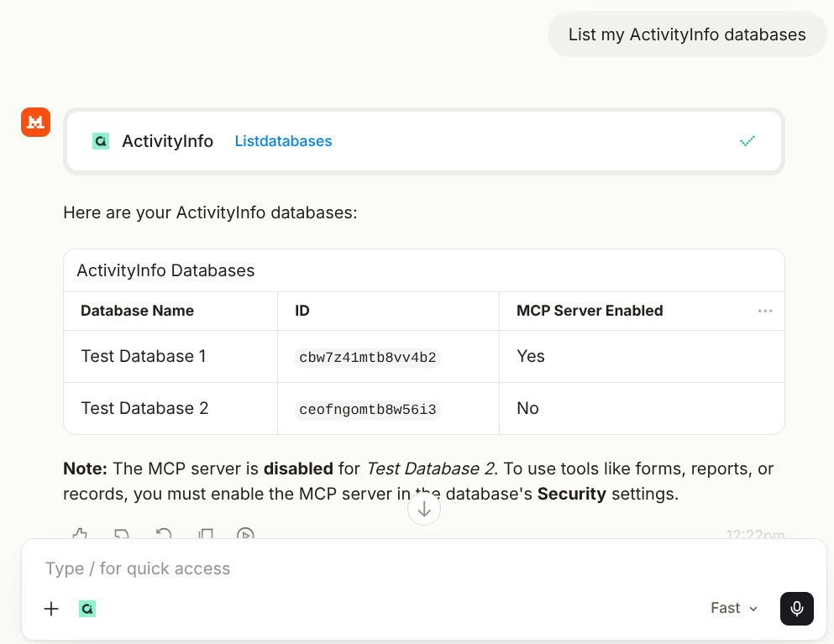Click the ID code ceofngomtb8w56i3
Viewport: 834px width, 644px height.
click(x=368, y=410)
